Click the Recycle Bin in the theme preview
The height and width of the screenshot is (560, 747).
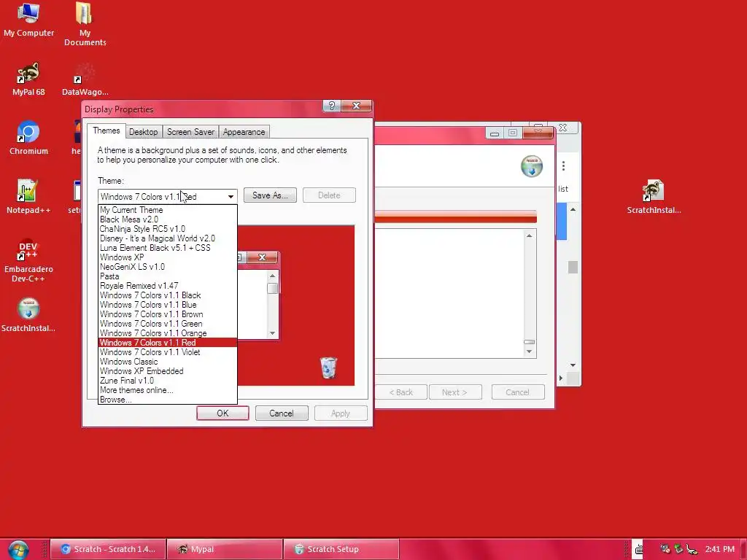tap(328, 367)
